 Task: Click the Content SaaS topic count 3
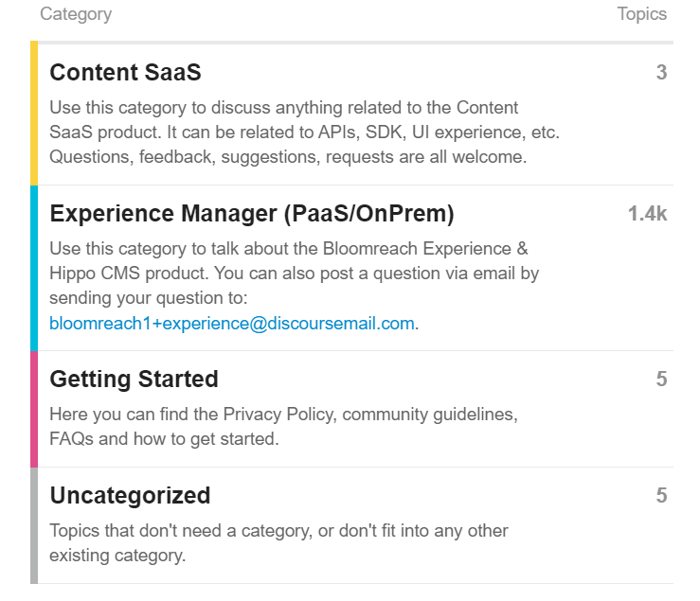[661, 73]
